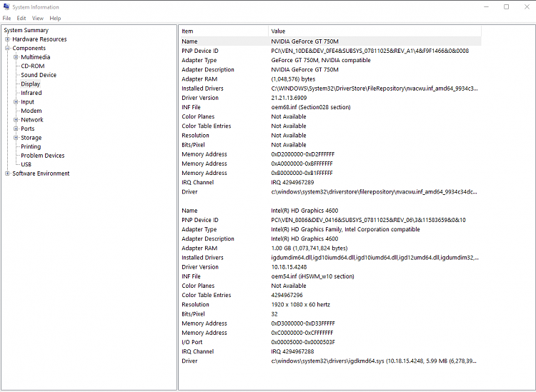Select the Ports tree item
The image size is (536, 392).
tap(28, 129)
